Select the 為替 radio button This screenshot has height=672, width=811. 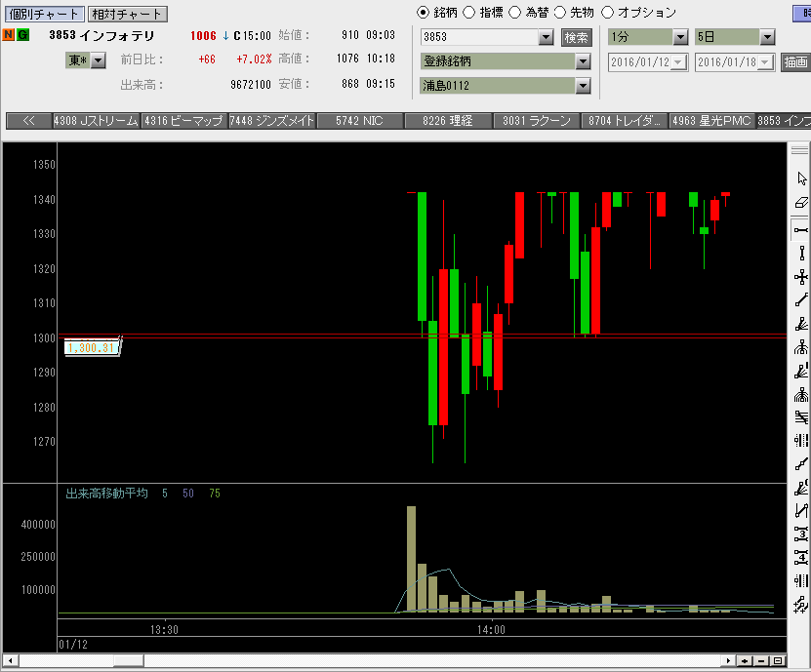tap(514, 13)
